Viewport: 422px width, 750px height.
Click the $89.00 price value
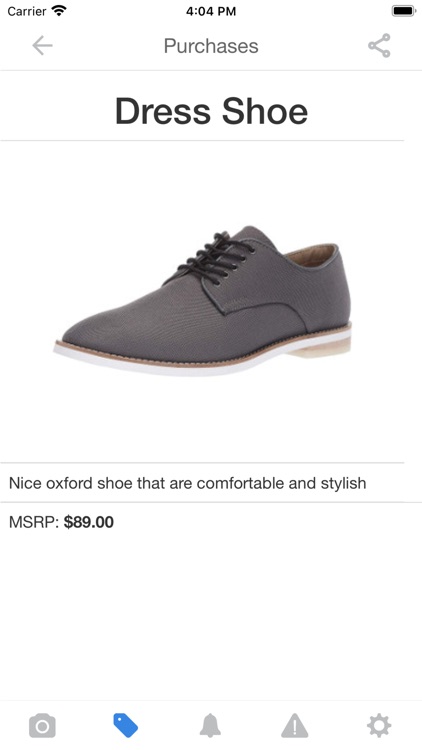point(89,522)
